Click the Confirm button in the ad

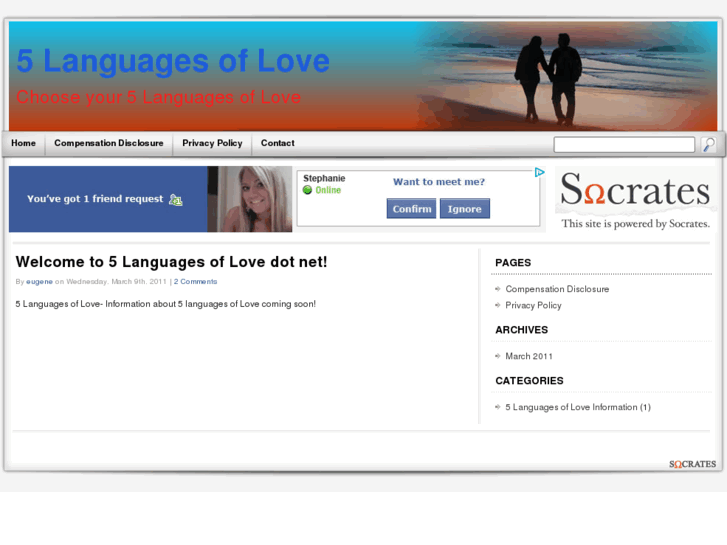412,209
